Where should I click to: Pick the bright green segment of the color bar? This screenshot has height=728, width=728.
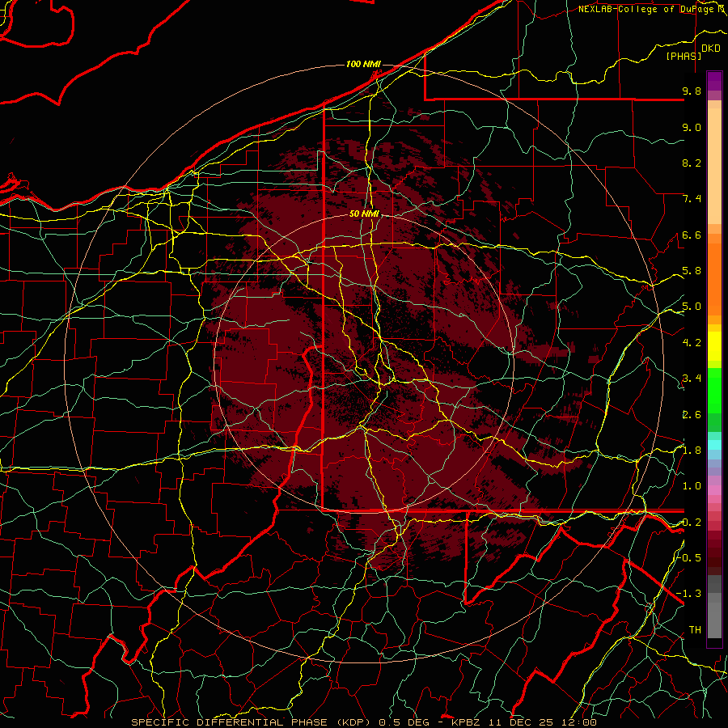(714, 390)
